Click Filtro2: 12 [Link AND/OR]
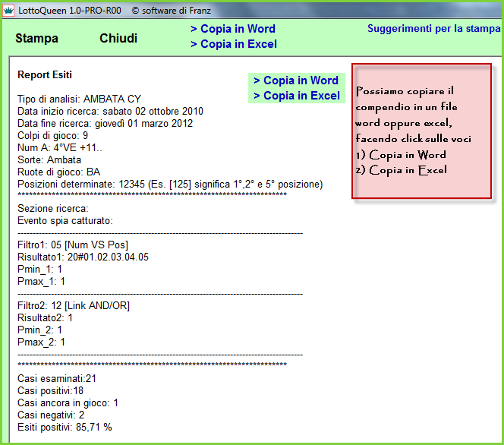504x445 pixels. (x=74, y=306)
